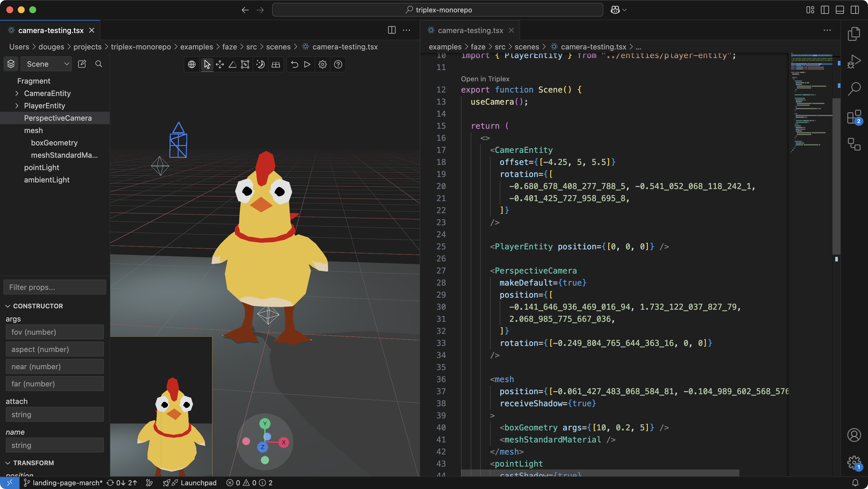Click the play scene button
868x489 pixels.
[x=307, y=64]
